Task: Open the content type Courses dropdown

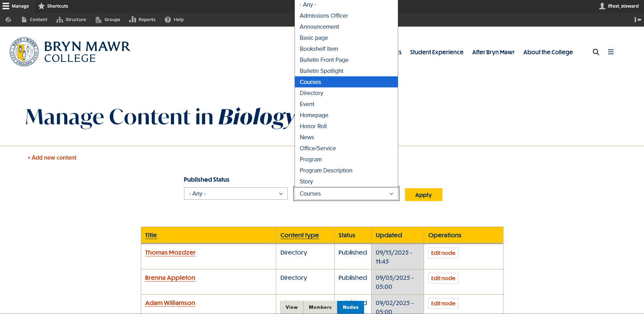Action: [346, 193]
